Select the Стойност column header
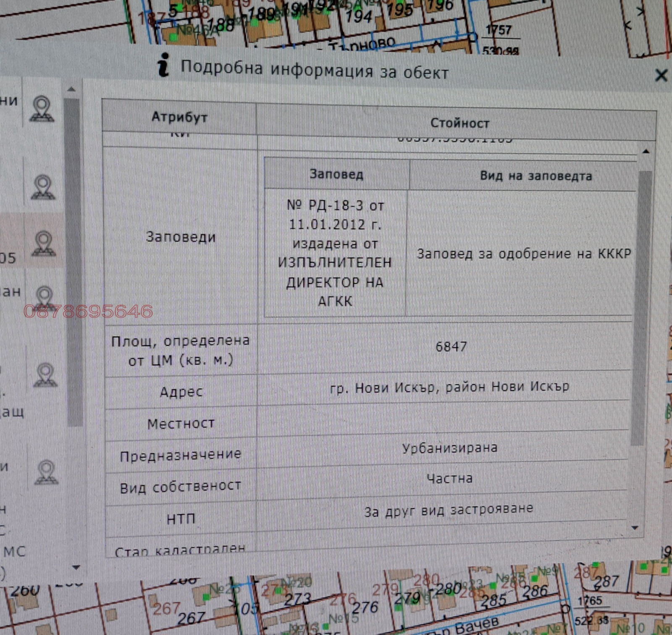The width and height of the screenshot is (672, 635). point(459,123)
